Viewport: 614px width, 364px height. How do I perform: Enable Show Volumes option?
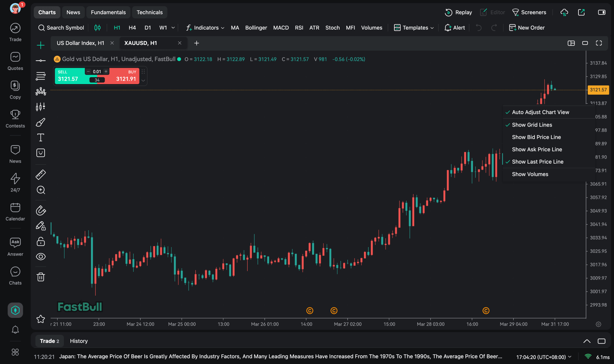point(530,174)
